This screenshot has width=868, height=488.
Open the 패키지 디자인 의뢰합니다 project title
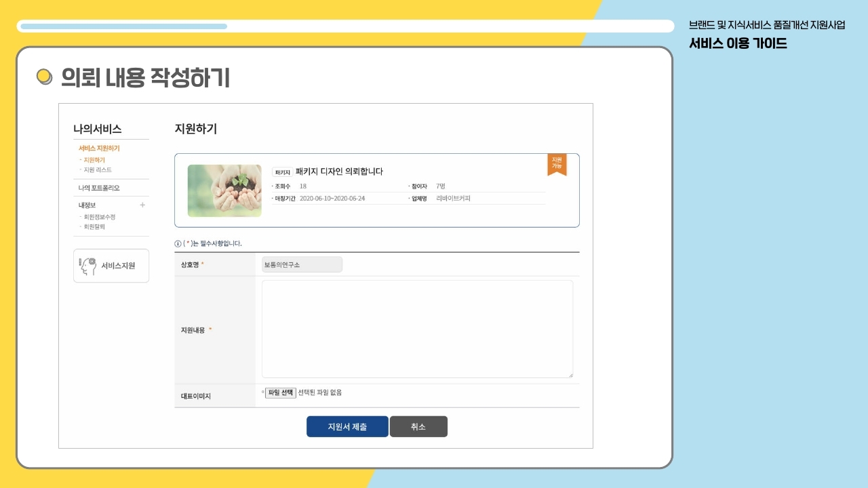(339, 171)
